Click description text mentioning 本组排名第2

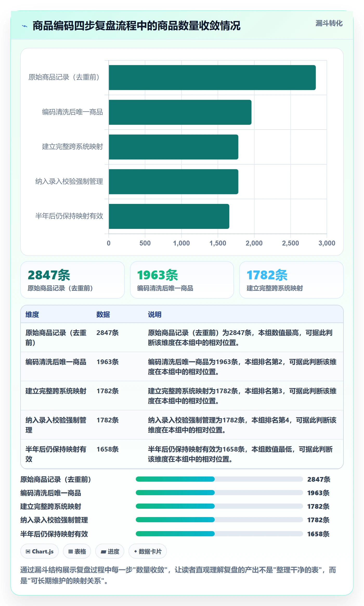(x=242, y=367)
